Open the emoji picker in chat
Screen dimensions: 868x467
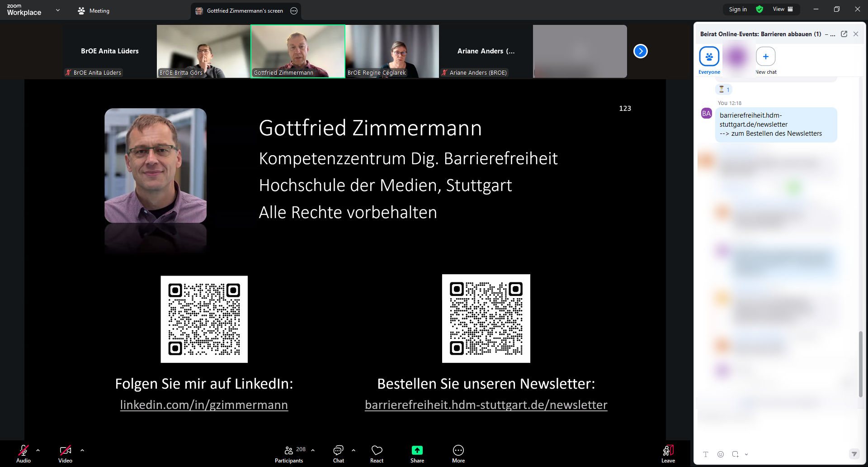click(721, 454)
